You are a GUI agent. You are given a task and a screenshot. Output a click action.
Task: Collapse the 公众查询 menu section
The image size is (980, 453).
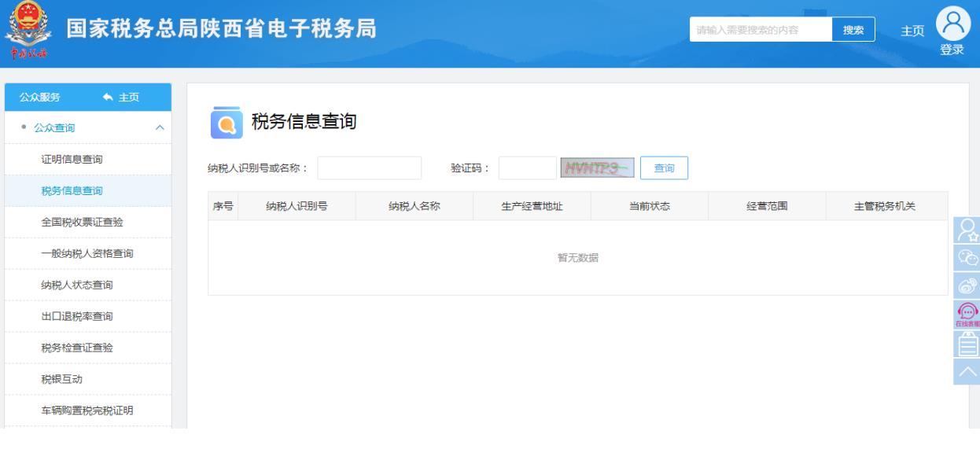click(160, 127)
